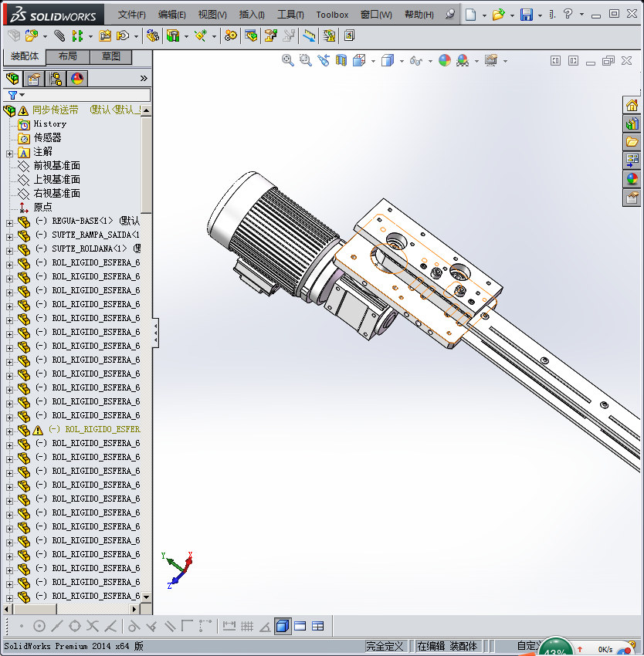Click the Measure tool icon
644x656 pixels.
(309, 36)
